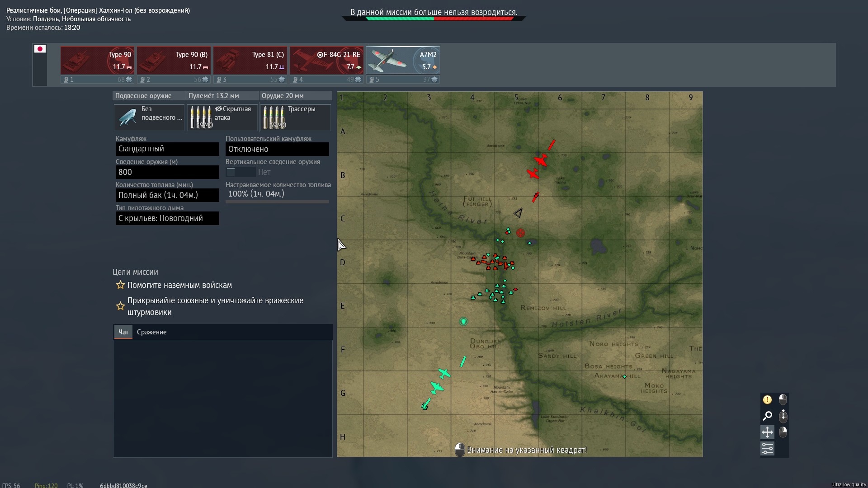Image resolution: width=868 pixels, height=488 pixels.
Task: Switch to the 'Чат' tab
Action: coord(123,332)
